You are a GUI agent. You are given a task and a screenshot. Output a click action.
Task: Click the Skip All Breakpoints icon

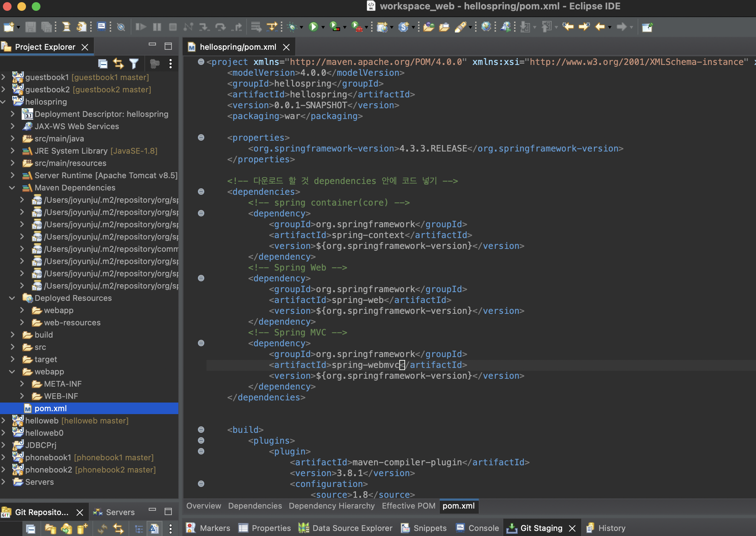(121, 27)
